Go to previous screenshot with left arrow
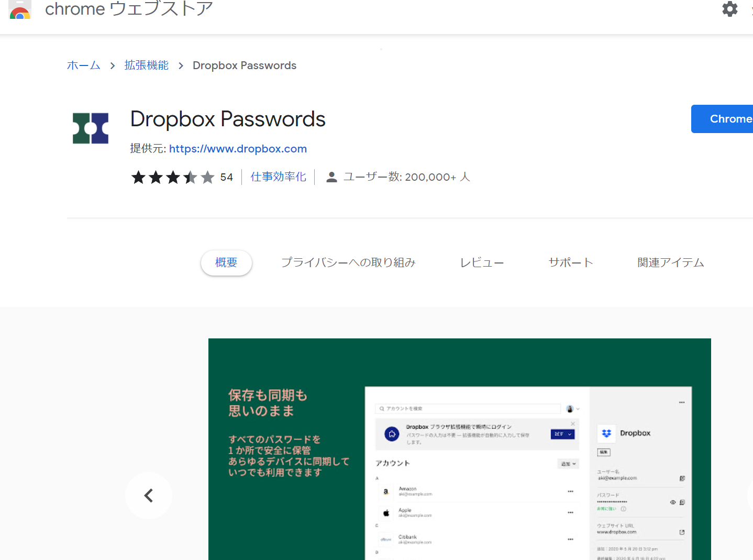The height and width of the screenshot is (560, 753). pyautogui.click(x=149, y=496)
